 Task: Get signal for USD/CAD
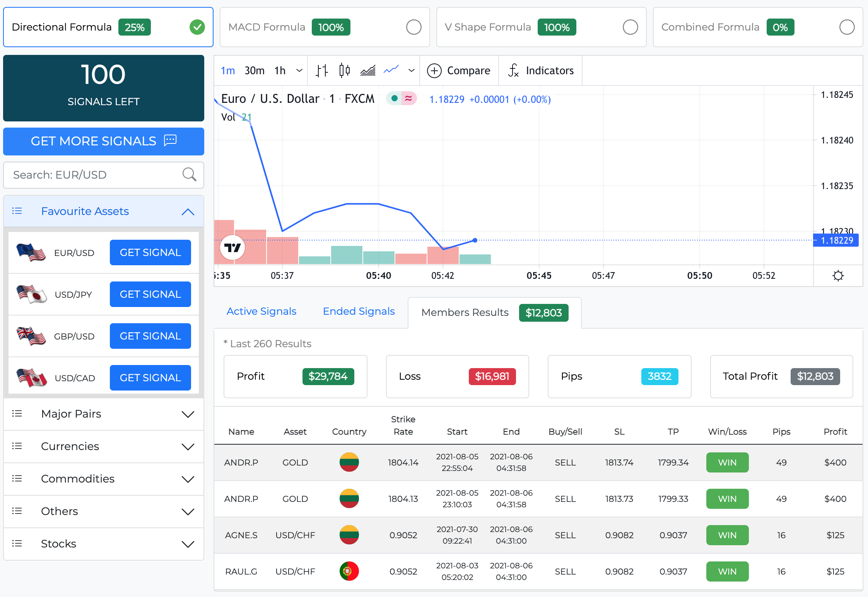[150, 378]
